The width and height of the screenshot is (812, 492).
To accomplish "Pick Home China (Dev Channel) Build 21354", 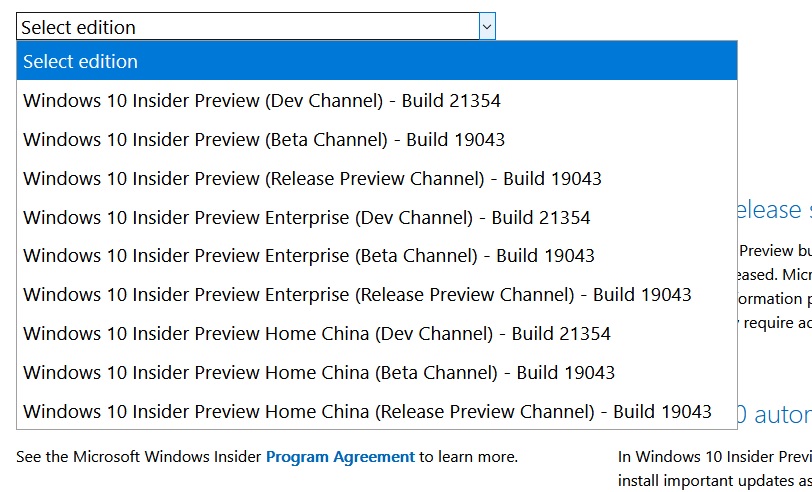I will click(x=376, y=333).
